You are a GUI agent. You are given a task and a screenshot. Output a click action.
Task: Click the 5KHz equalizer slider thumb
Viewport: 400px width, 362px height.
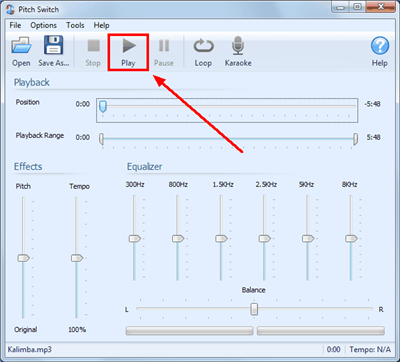coord(308,239)
